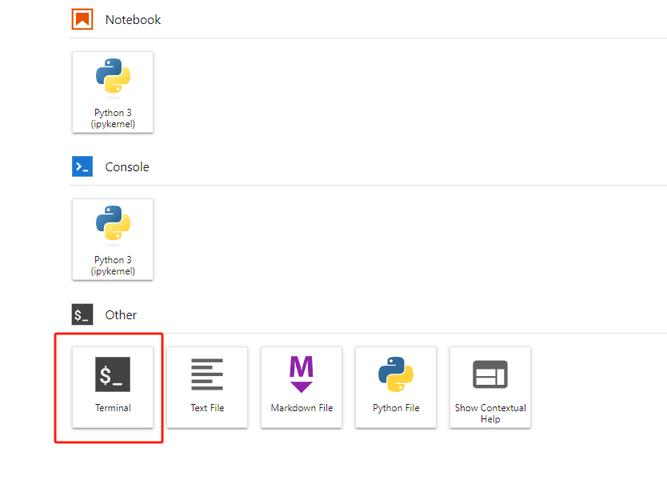The image size is (667, 500).
Task: Click the Terminal label text
Action: 113,408
